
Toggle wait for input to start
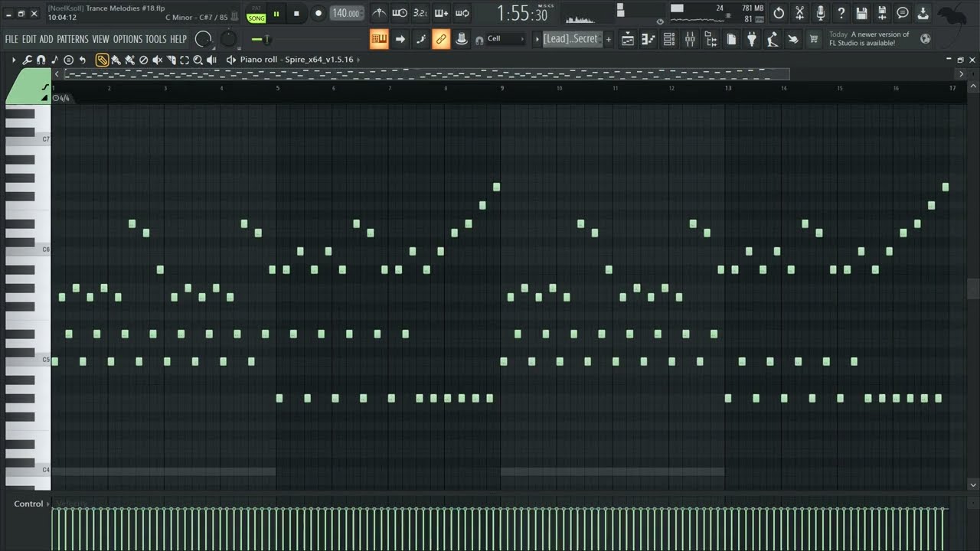tap(400, 13)
